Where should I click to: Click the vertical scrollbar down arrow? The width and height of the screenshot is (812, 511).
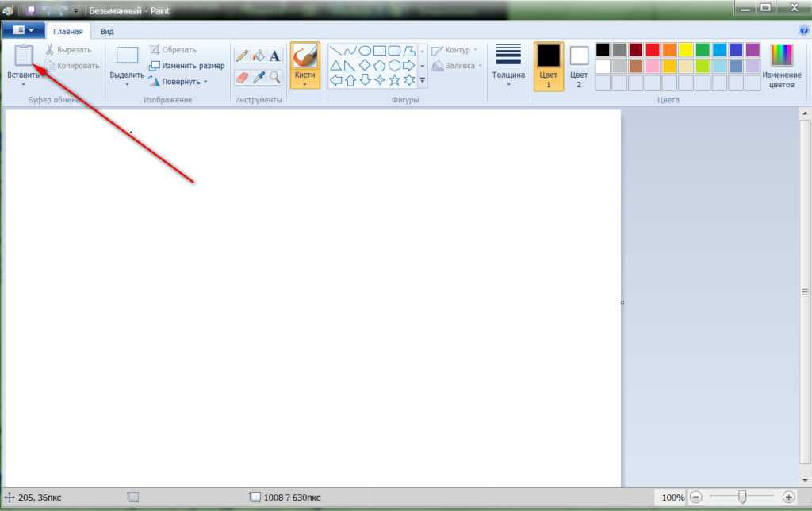pyautogui.click(x=806, y=480)
